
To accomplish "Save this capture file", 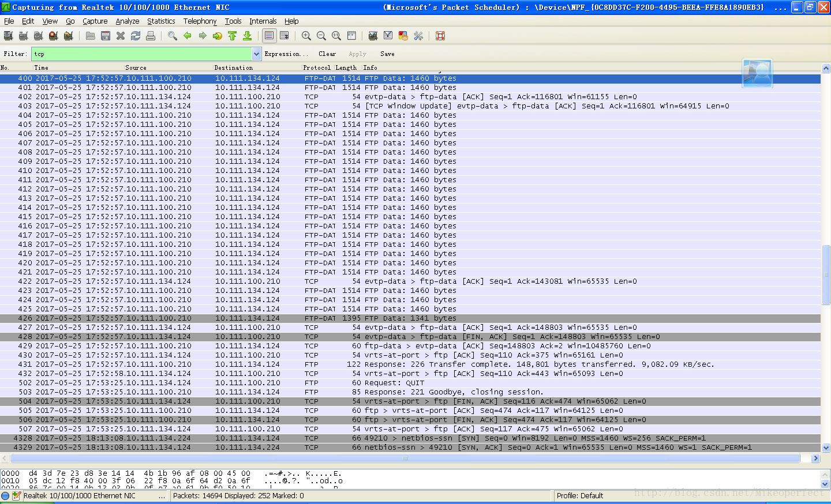I will 106,36.
